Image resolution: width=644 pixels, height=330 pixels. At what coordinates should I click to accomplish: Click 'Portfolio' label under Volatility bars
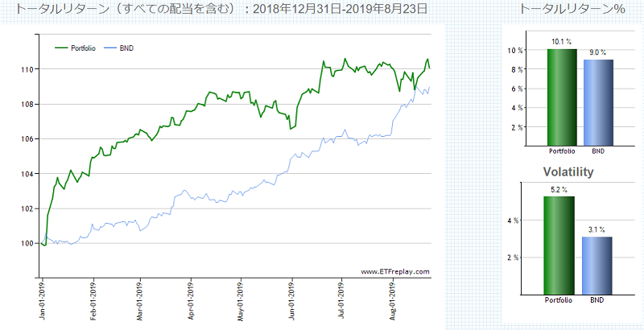click(559, 300)
